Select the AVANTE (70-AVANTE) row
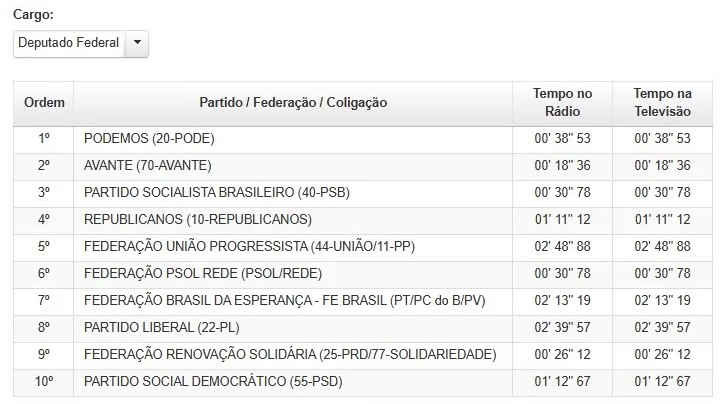Viewport: 725px width, 404px height. (363, 166)
